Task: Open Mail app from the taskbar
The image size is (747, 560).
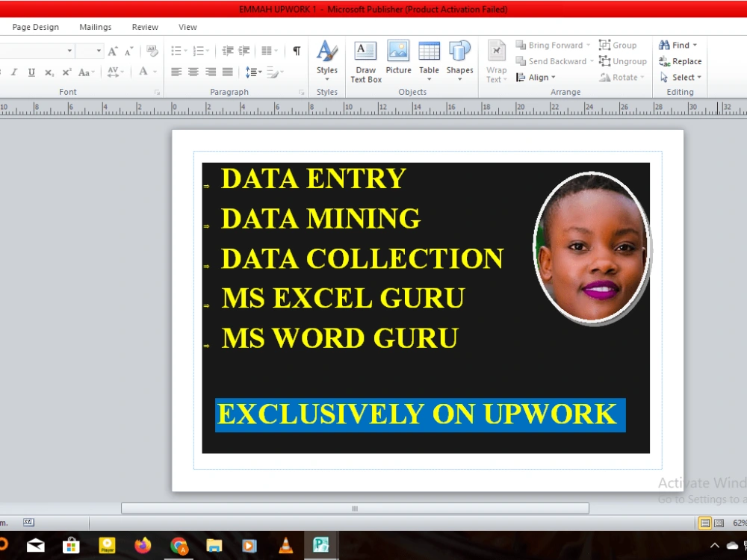Action: click(36, 545)
